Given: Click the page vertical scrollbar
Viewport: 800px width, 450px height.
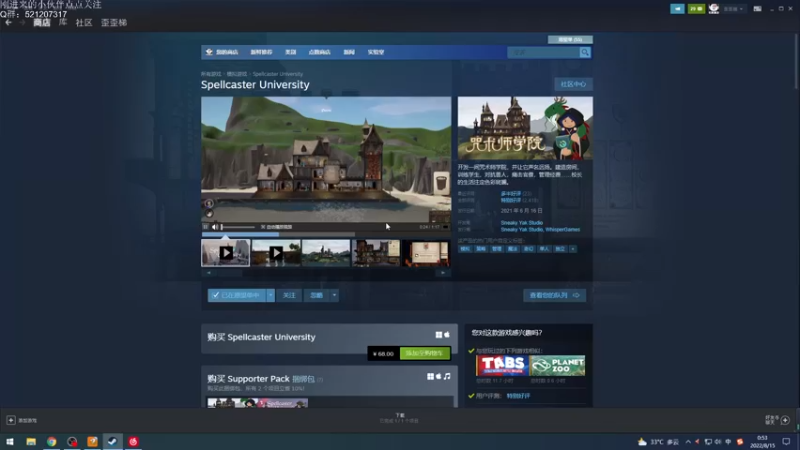Looking at the screenshot, I should (x=797, y=61).
